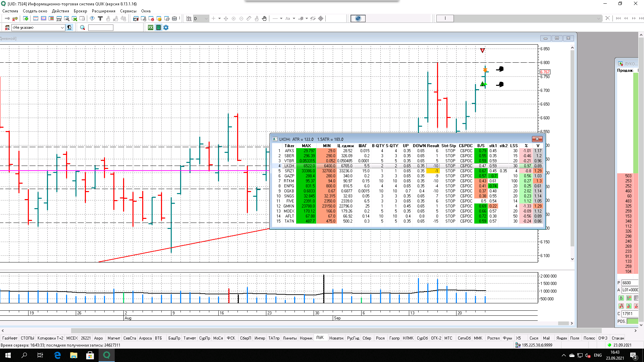Select the ruler measure tool
This screenshot has height=362, width=644.
point(249,18)
